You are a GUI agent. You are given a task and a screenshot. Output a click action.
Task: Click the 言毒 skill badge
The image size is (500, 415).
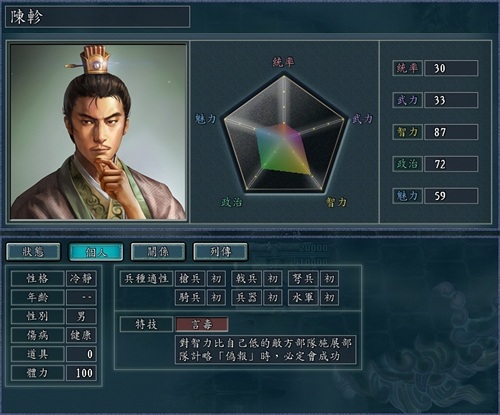202,324
